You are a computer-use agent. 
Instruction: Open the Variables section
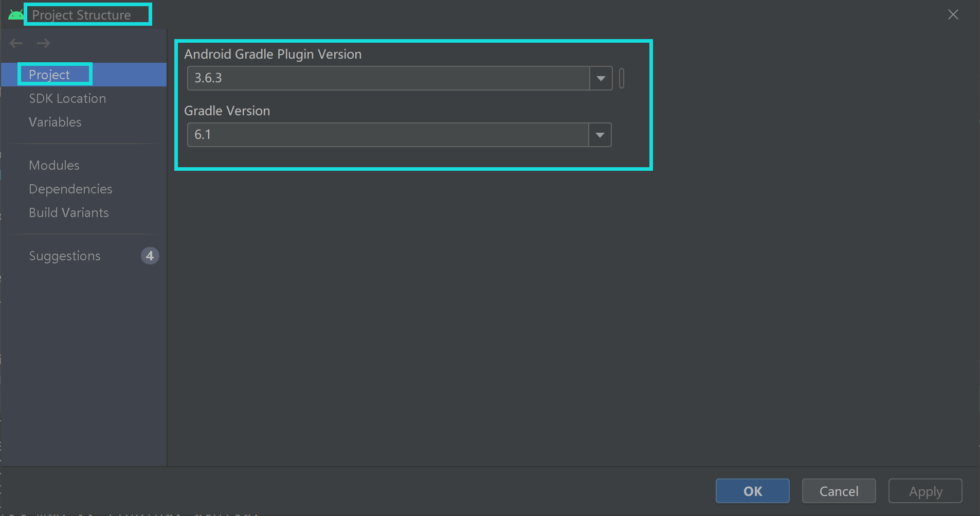[x=55, y=122]
